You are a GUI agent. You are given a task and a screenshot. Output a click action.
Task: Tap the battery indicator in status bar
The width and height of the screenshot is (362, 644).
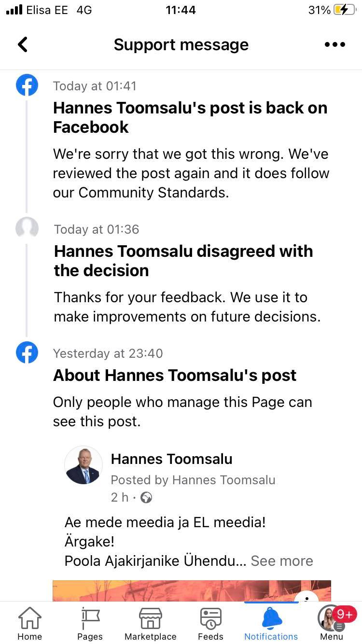[x=344, y=10]
